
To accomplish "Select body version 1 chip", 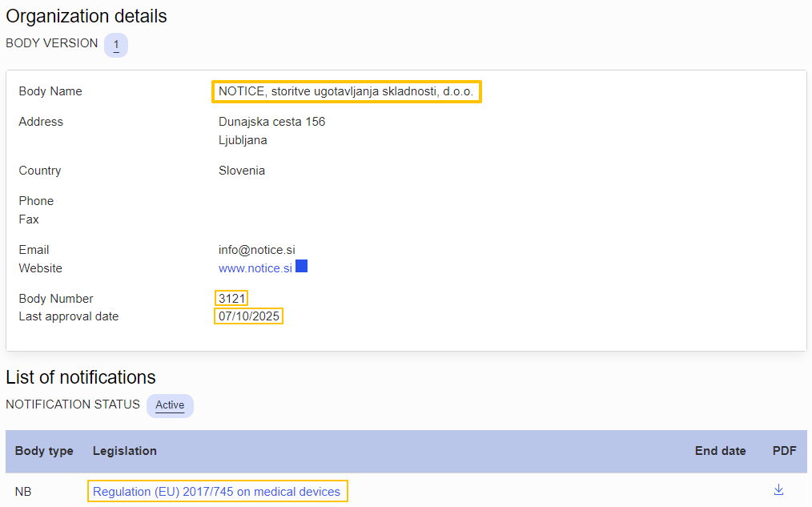I will tap(116, 45).
